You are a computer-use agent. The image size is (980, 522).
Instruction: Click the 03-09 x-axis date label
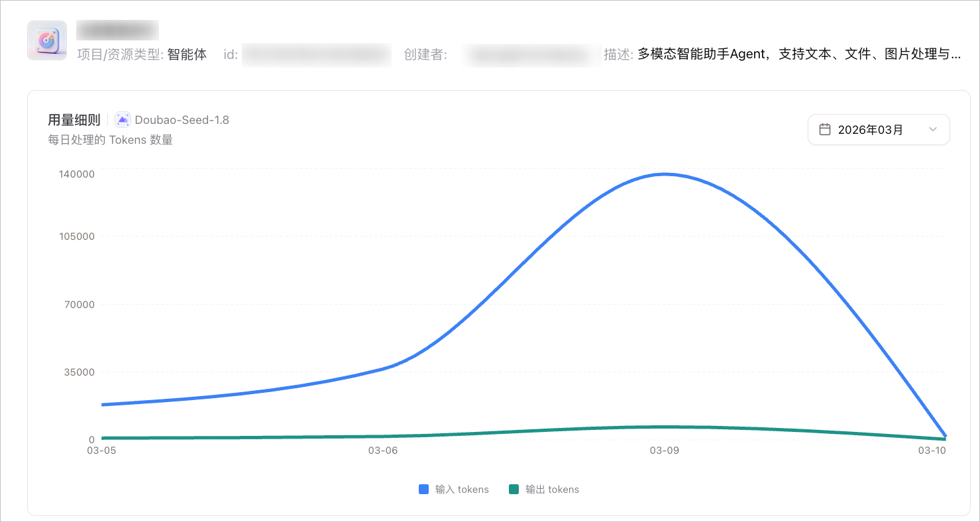click(x=664, y=451)
